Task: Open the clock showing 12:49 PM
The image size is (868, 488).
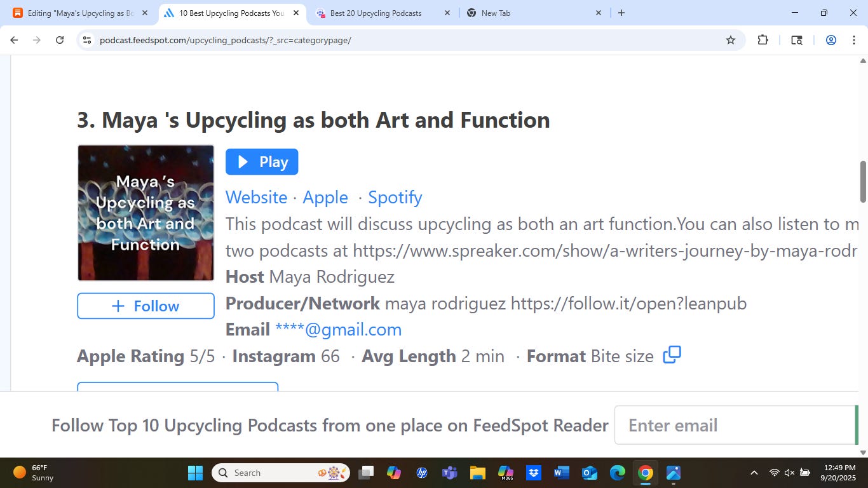Action: tap(839, 473)
